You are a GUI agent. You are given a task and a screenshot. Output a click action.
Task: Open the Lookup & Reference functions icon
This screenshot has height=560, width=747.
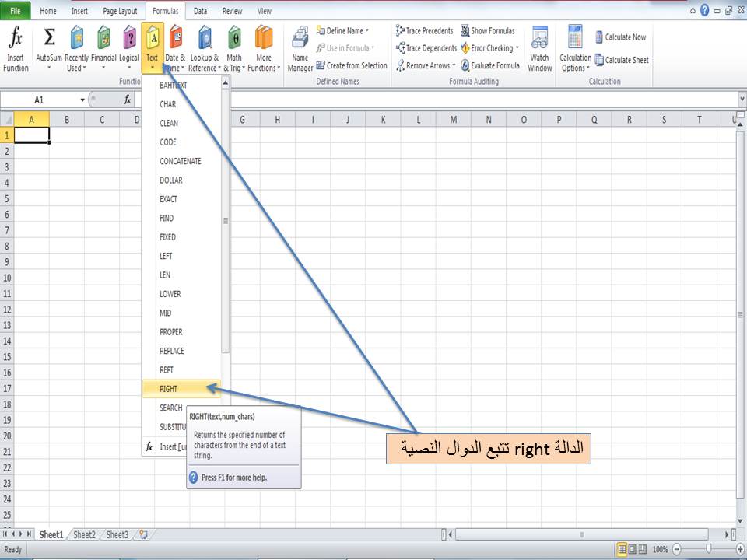(205, 38)
